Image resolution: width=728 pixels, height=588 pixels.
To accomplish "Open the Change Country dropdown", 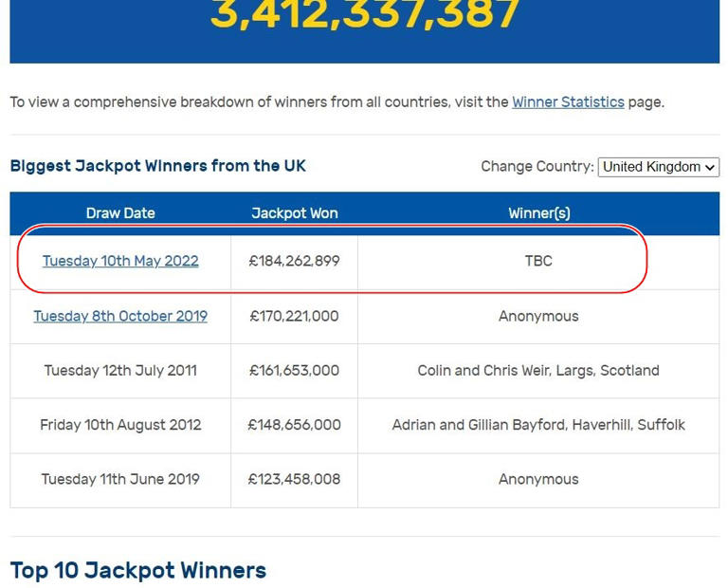I will tap(659, 167).
